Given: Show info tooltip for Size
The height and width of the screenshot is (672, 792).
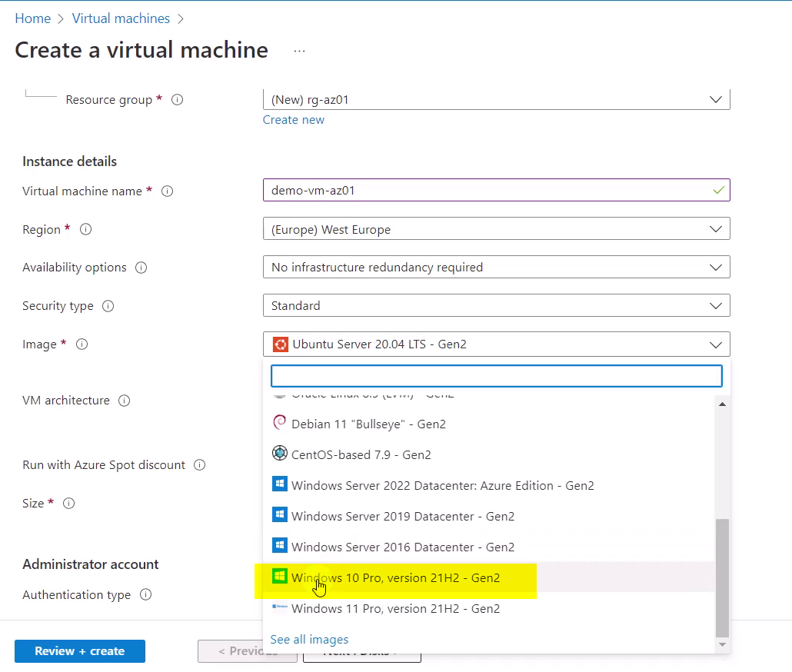Looking at the screenshot, I should click(68, 504).
